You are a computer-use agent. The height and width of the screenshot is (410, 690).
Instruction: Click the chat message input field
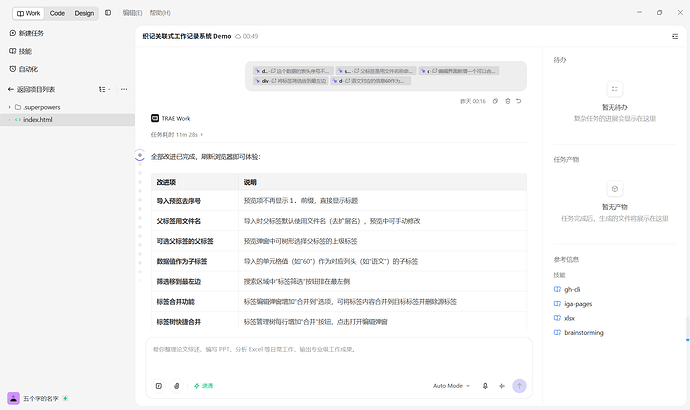(x=339, y=356)
